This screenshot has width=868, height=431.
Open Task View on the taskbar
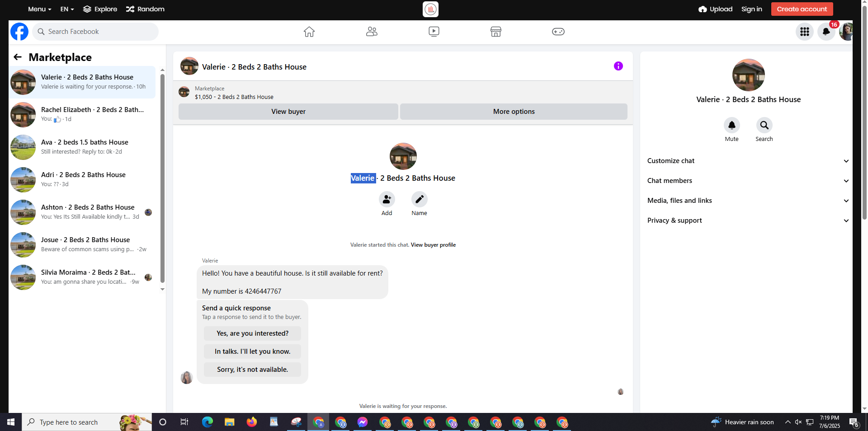coord(184,422)
